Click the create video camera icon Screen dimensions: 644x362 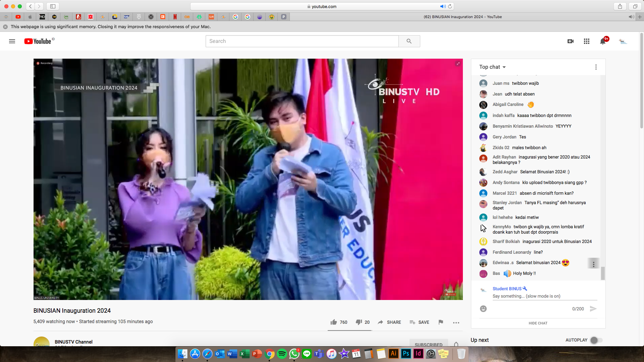pos(570,41)
